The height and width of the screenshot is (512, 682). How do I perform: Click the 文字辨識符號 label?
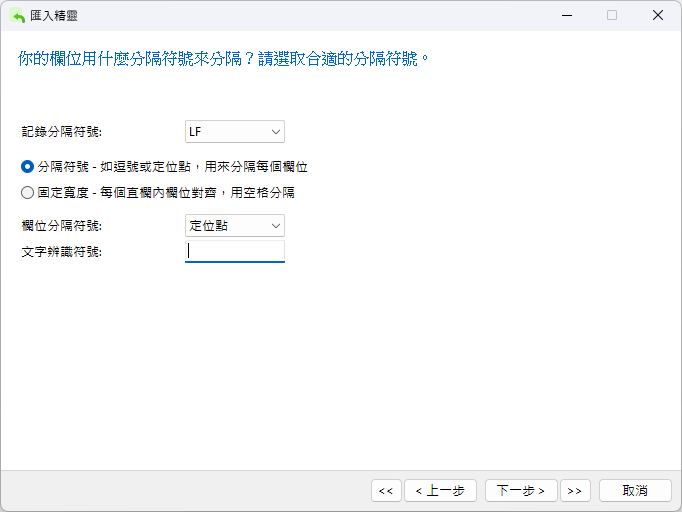point(62,251)
